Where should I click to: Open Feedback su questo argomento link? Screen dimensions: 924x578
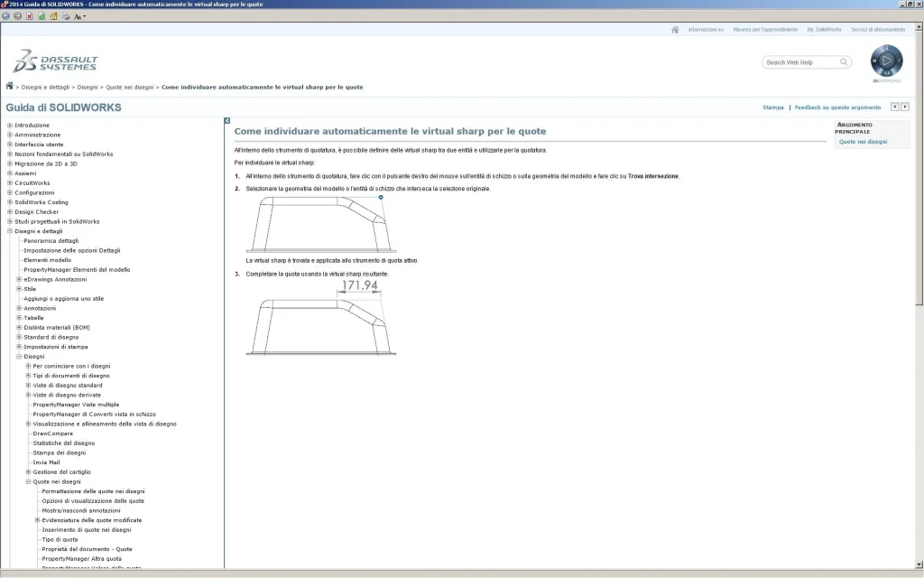(837, 107)
